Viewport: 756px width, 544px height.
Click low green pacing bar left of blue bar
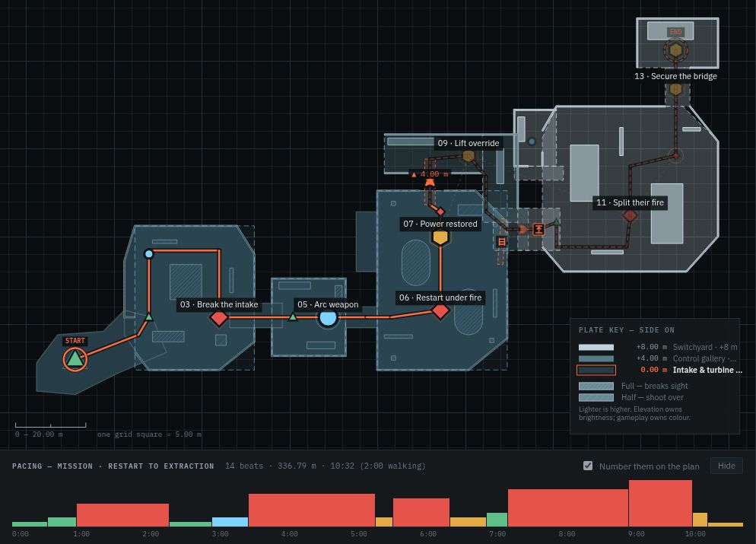[x=190, y=523]
